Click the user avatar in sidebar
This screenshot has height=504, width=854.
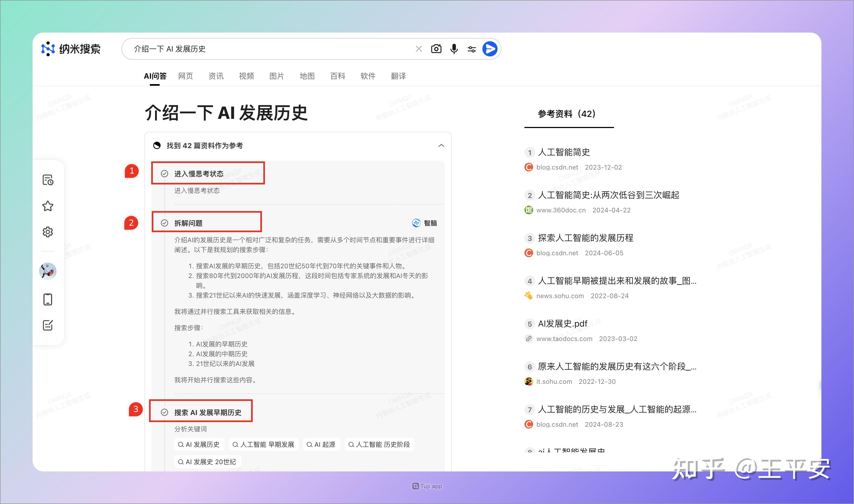pyautogui.click(x=48, y=271)
